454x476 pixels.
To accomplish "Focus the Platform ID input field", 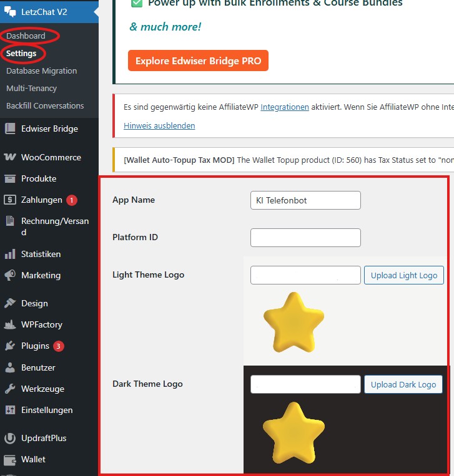I will tap(305, 238).
